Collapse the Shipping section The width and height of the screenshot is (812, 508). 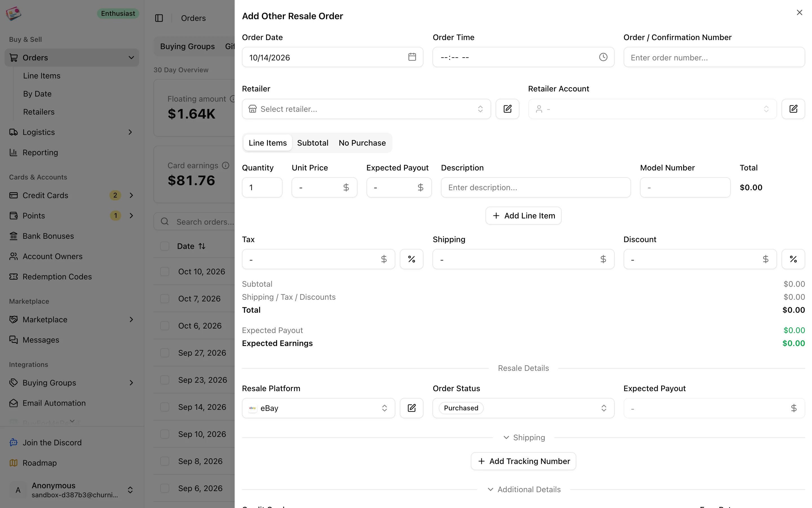click(x=524, y=437)
